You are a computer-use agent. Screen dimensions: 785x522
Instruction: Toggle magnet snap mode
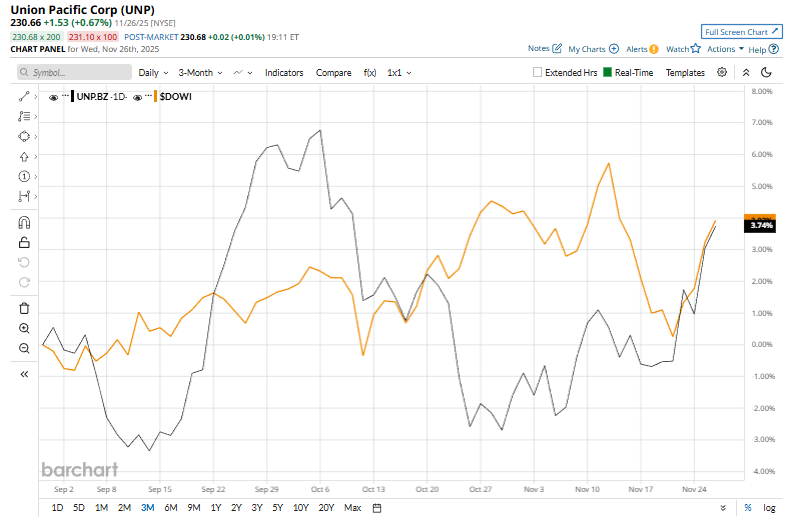pos(24,222)
